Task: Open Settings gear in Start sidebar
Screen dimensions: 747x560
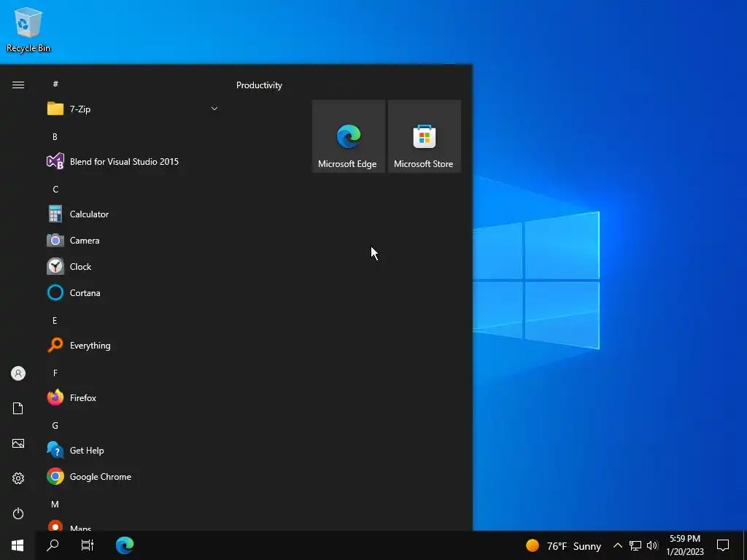Action: 18,478
